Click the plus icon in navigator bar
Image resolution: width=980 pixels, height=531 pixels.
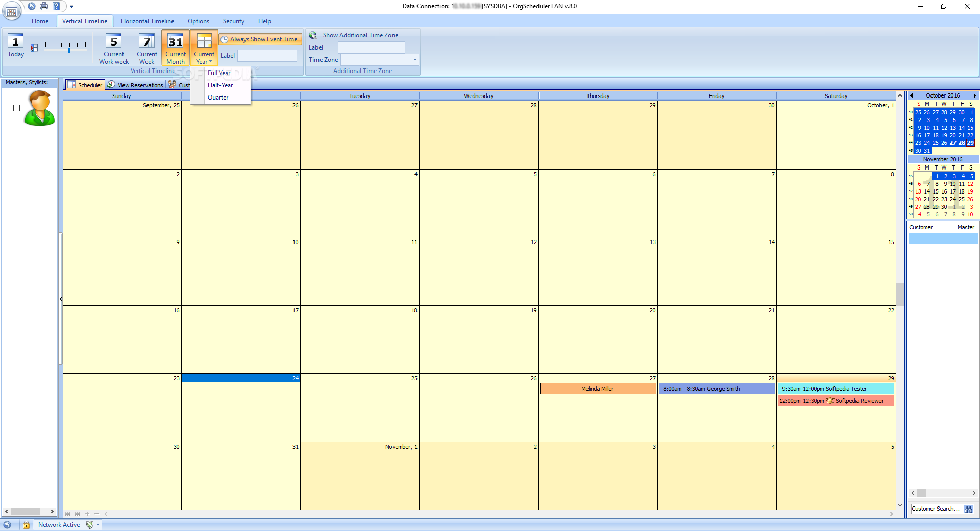[x=87, y=514]
